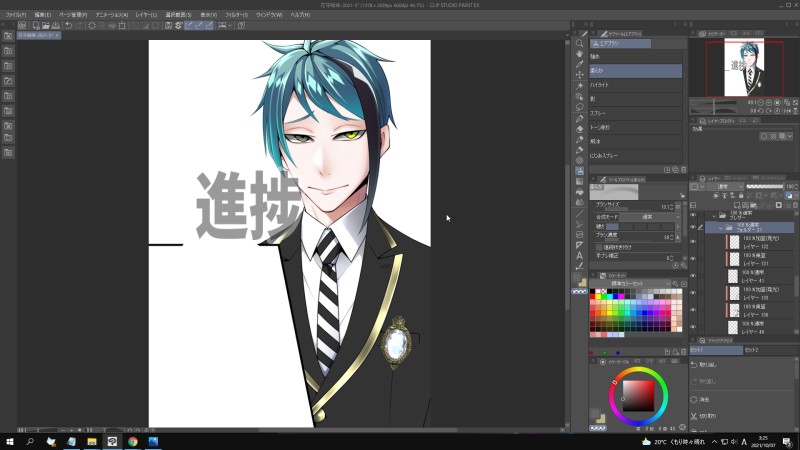
Task: Hide layer レイヤー 40 with its eye icon
Action: pyautogui.click(x=693, y=327)
